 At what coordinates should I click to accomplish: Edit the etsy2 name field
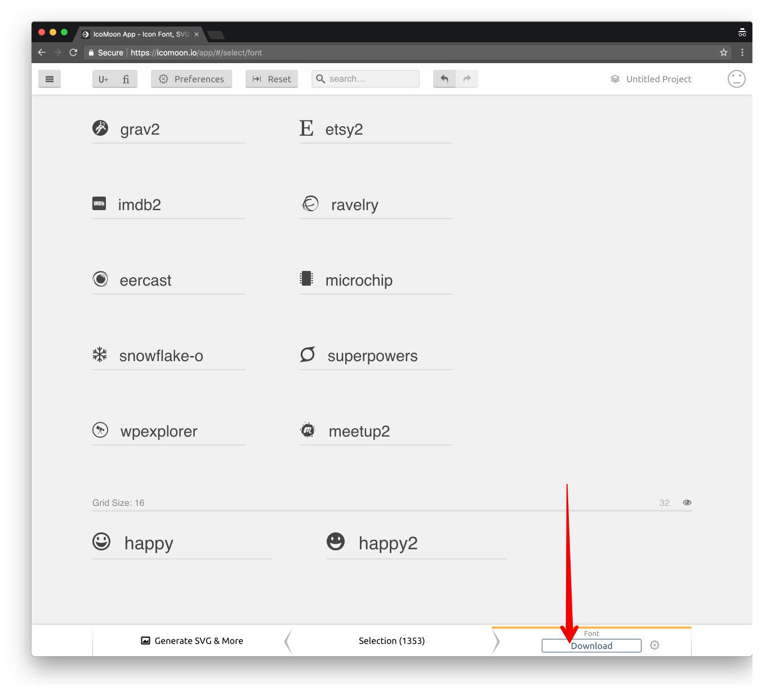pyautogui.click(x=388, y=130)
